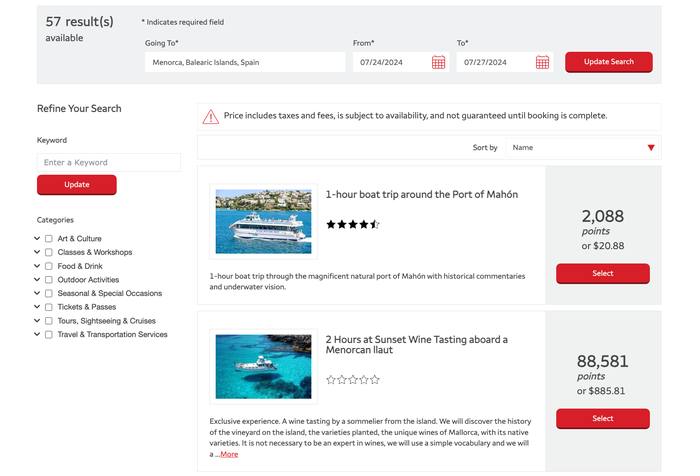
Task: Open the More link in the wine tasting description
Action: [229, 454]
